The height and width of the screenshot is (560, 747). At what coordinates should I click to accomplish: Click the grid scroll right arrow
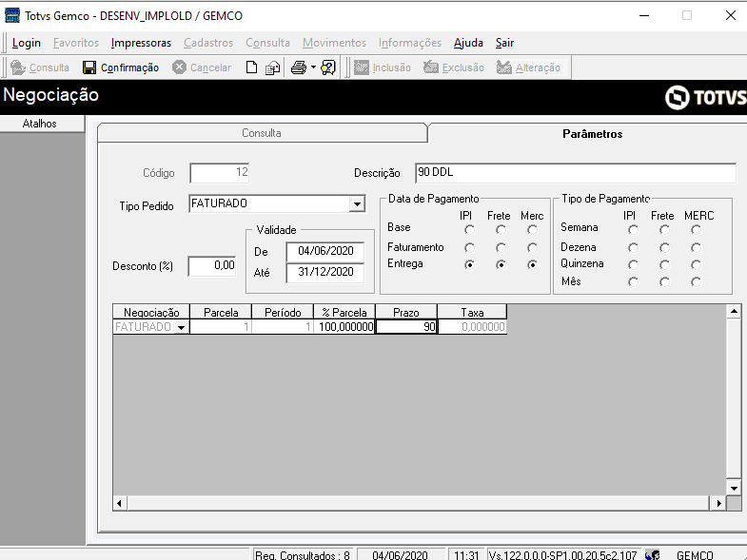(x=718, y=503)
